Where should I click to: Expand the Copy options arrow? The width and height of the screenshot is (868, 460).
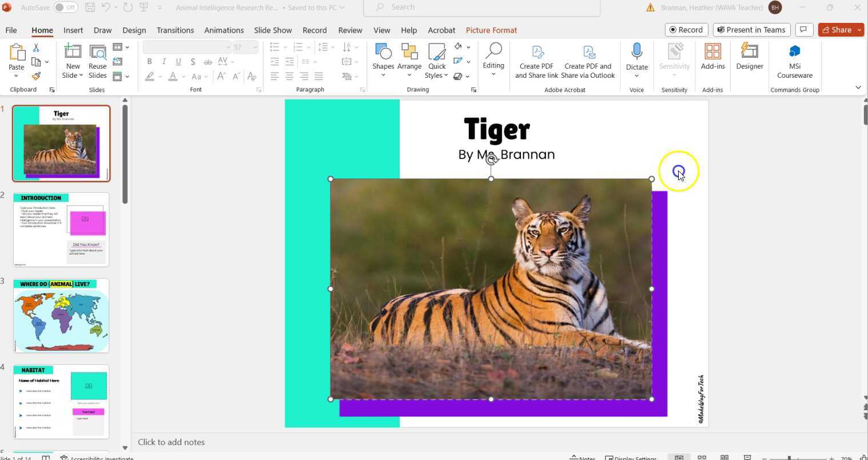point(47,62)
